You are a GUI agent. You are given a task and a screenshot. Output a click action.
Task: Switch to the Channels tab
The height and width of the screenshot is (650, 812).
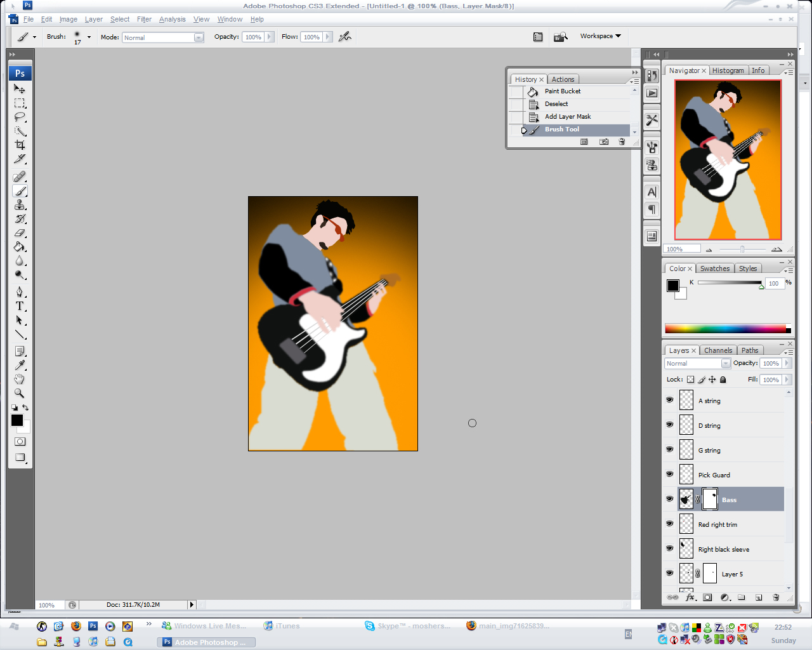717,350
